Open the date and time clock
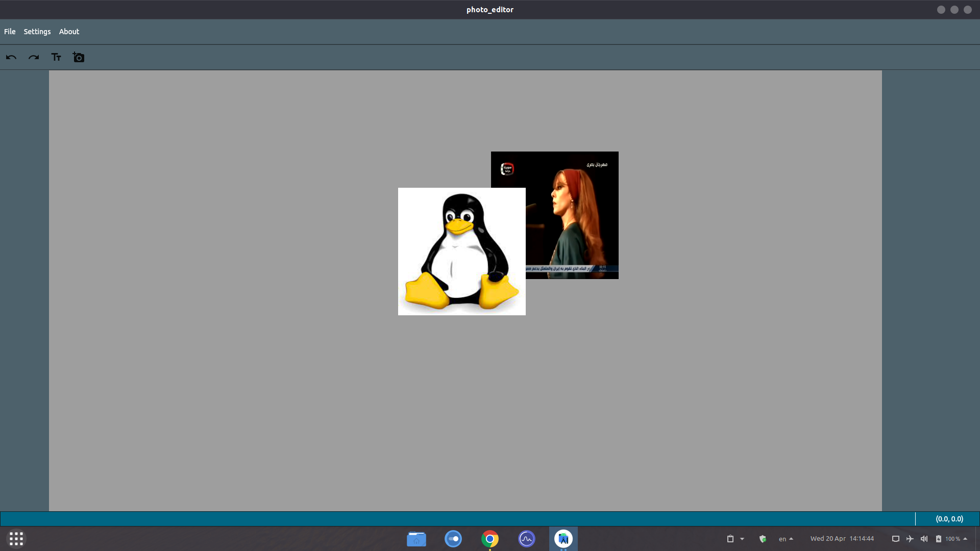This screenshot has width=980, height=551. click(x=842, y=539)
